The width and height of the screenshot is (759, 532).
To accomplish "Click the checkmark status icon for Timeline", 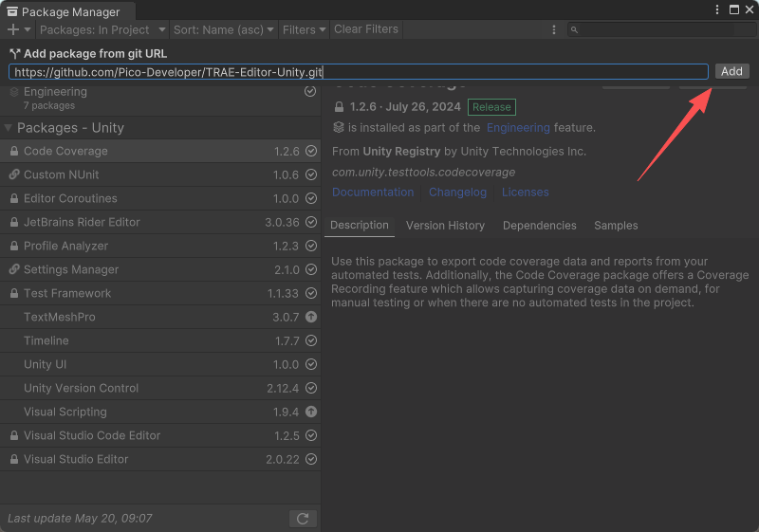I will (x=311, y=340).
